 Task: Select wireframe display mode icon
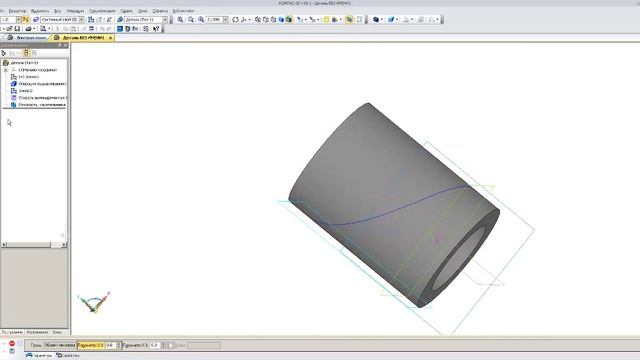tap(258, 20)
